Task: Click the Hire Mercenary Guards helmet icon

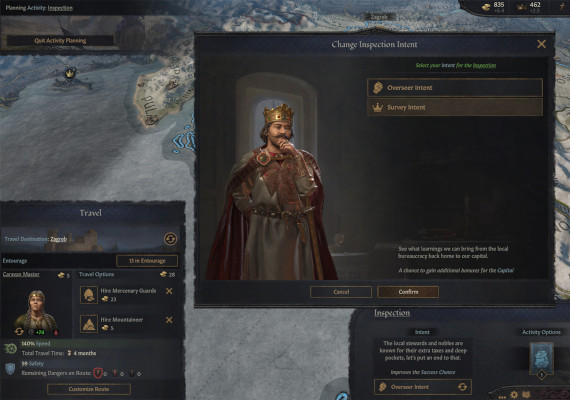Action: pyautogui.click(x=89, y=294)
